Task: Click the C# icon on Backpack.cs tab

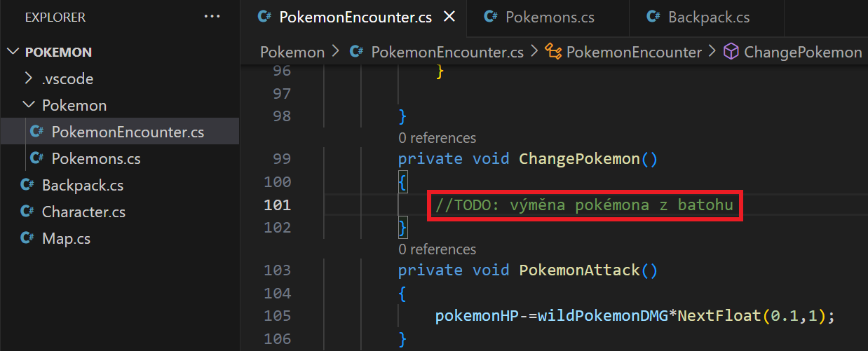Action: point(653,17)
